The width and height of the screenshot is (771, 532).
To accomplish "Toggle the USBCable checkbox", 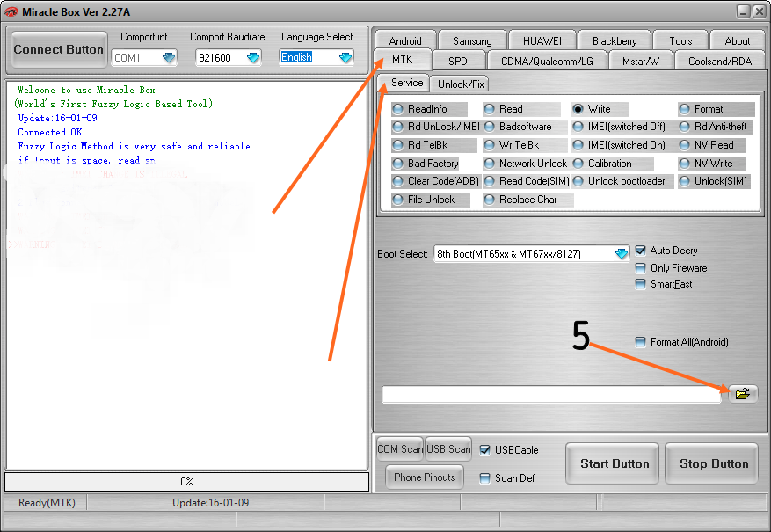I will (484, 450).
